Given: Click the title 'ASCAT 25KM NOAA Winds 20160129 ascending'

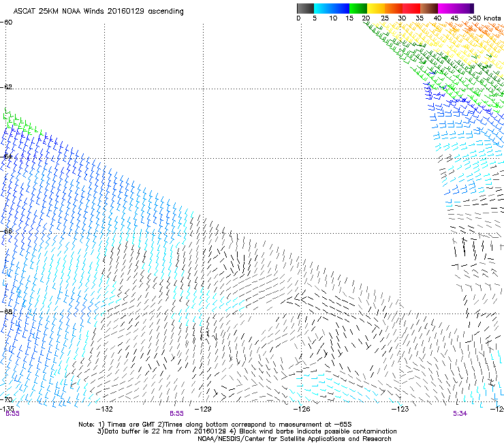Looking at the screenshot, I should click(98, 12).
